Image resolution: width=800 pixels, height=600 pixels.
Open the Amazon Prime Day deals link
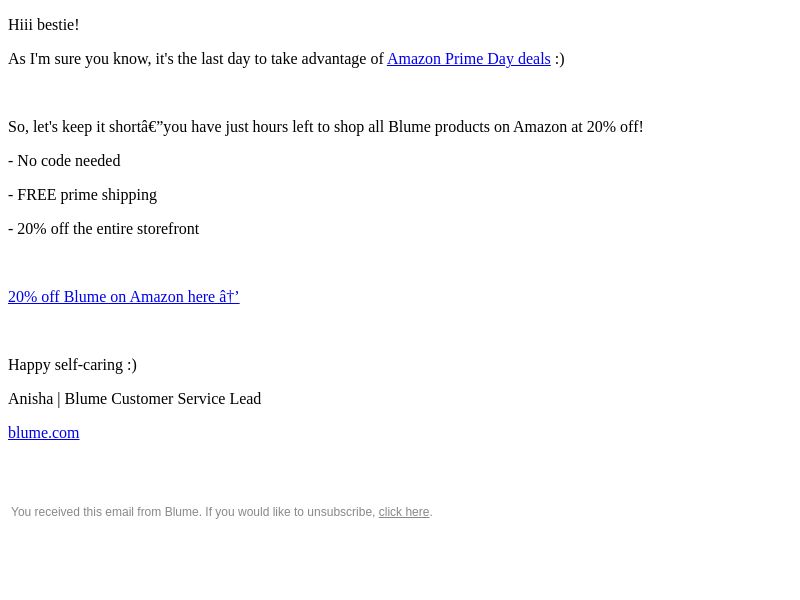point(468,59)
